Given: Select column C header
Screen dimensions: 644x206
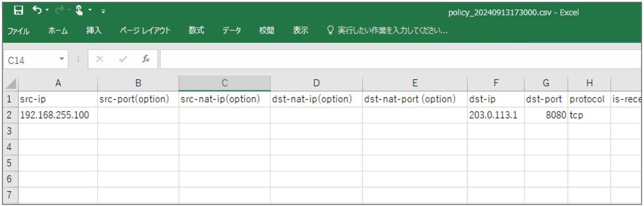Looking at the screenshot, I should [225, 83].
